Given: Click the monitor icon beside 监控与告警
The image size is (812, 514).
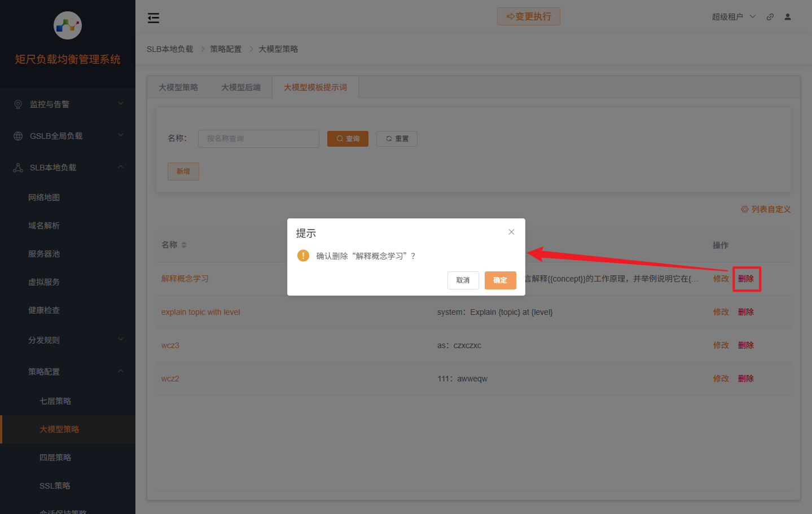Looking at the screenshot, I should tap(17, 104).
